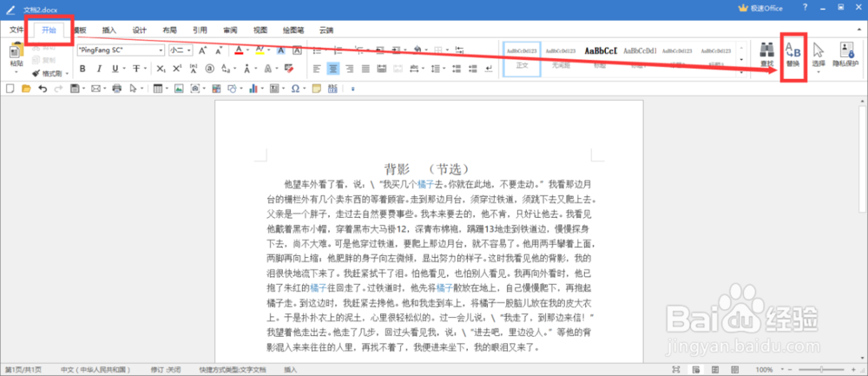Screen dimensions: 868x376
Task: Click the enclosed character icon (circled a)
Action: pos(209,69)
